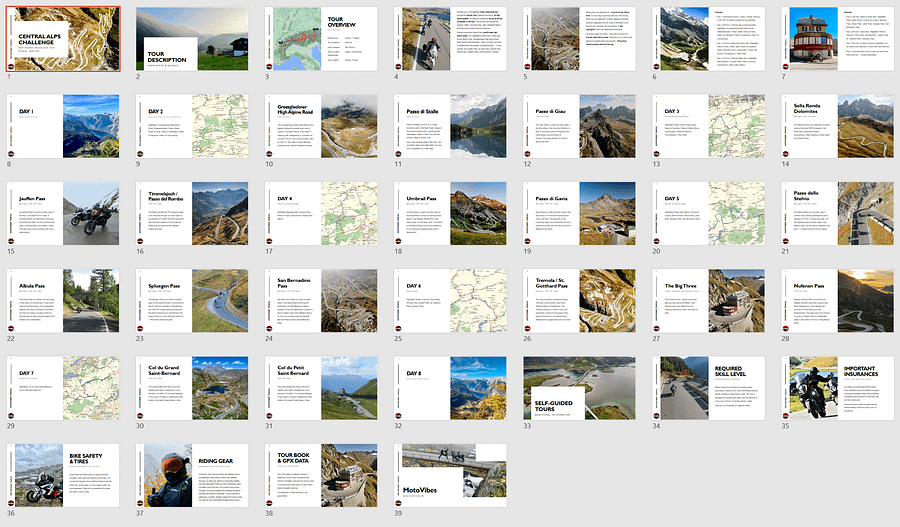Select the Important Insurances slide
This screenshot has height=527, width=900.
(x=838, y=388)
